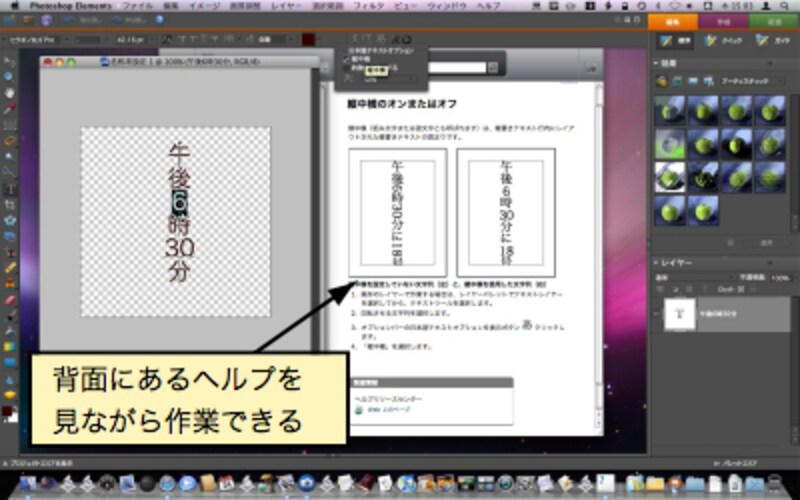Image resolution: width=800 pixels, height=500 pixels.
Task: Toggle Faux Bold text style
Action: click(x=182, y=39)
